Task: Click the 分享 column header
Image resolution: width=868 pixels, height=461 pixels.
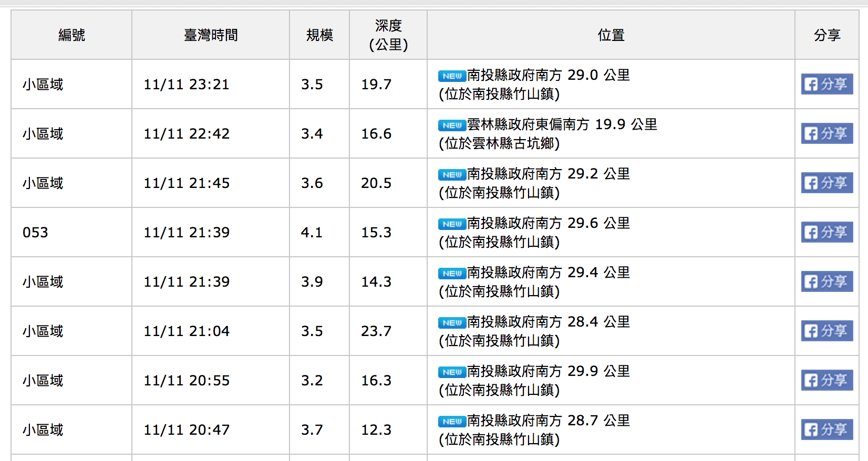Action: coord(827,35)
